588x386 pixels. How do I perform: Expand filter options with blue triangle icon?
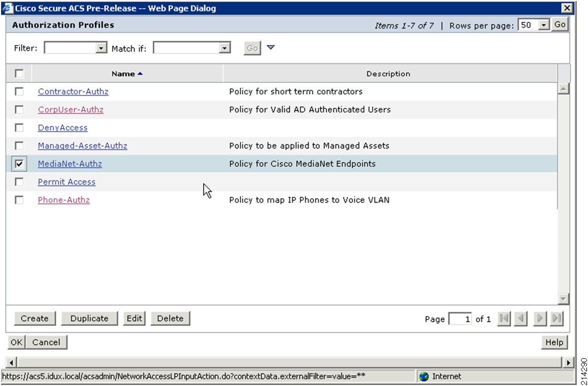270,48
